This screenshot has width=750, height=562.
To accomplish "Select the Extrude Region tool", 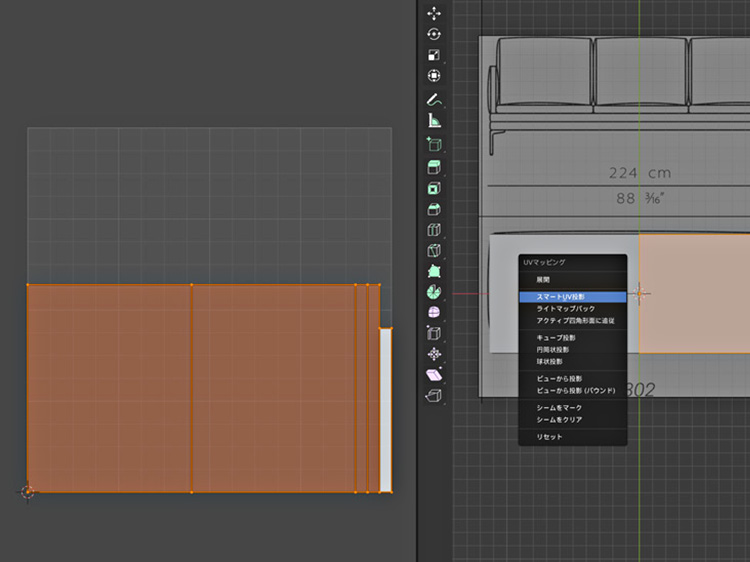I will point(434,167).
